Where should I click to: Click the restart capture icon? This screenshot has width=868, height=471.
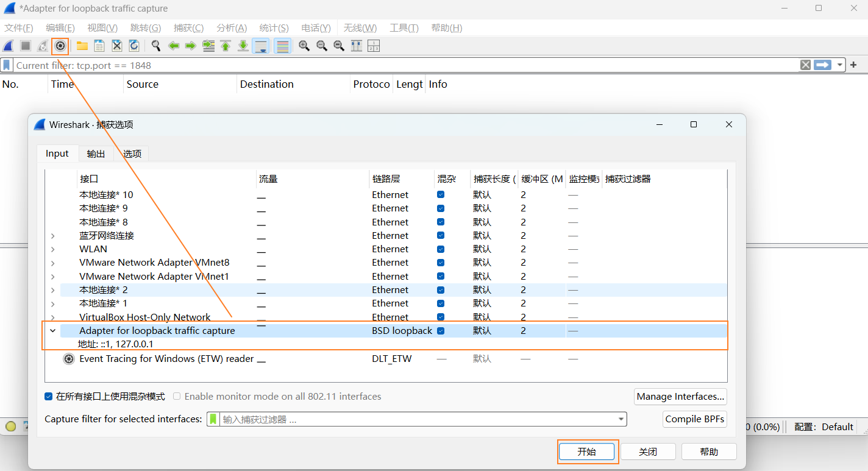point(43,46)
